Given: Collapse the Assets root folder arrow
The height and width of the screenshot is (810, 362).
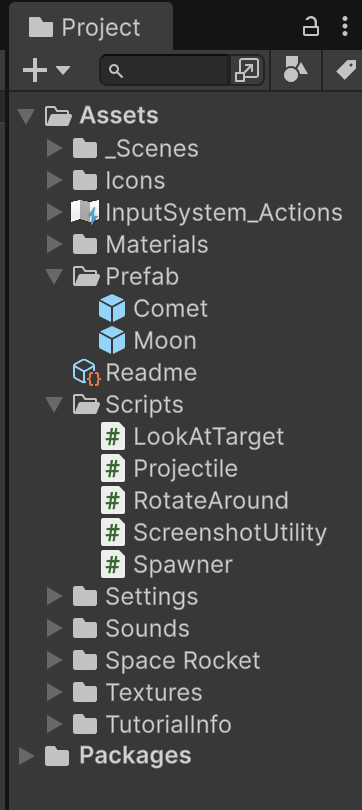Looking at the screenshot, I should click(26, 116).
